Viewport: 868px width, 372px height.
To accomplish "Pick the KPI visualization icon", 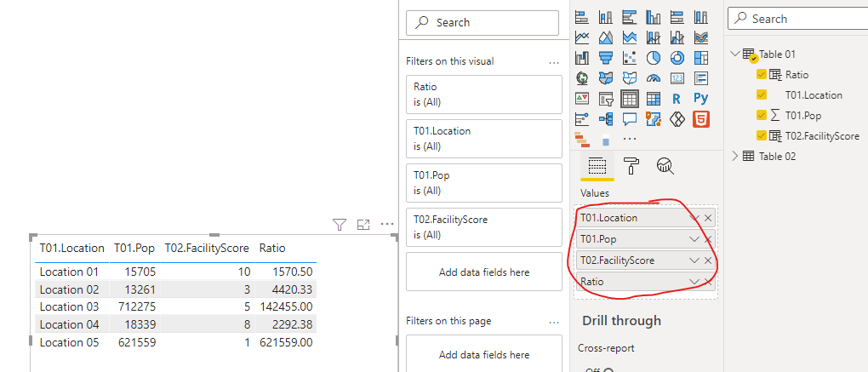I will 582,99.
